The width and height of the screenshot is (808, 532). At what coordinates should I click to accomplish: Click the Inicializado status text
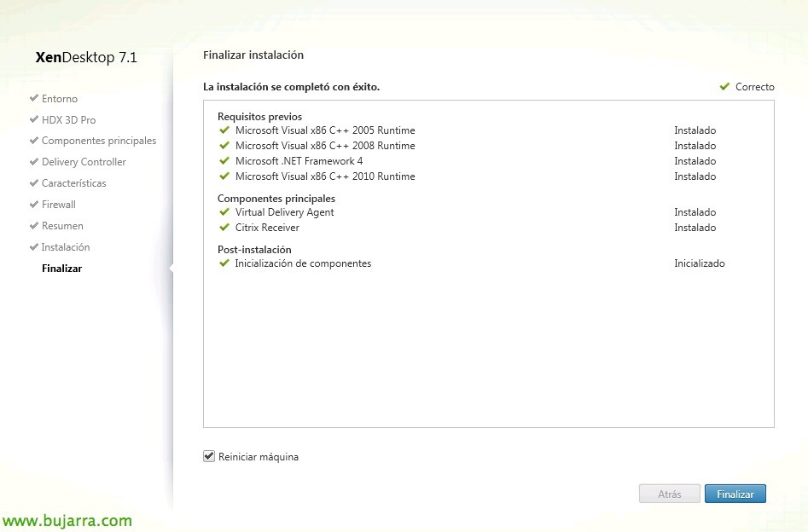[x=700, y=263]
